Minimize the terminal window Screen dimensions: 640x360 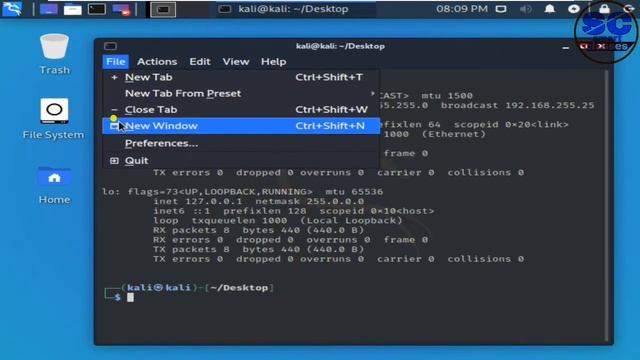pos(565,47)
